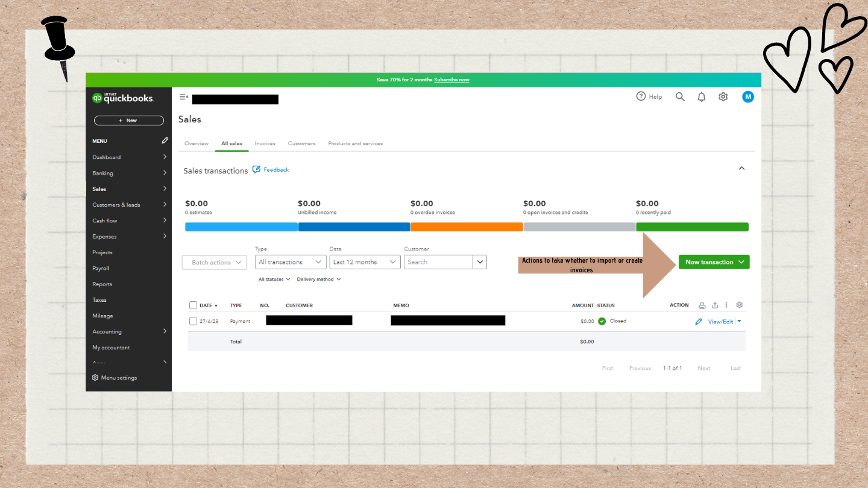Expand the Expenses submenu chevron
The height and width of the screenshot is (488, 868).
pyautogui.click(x=165, y=236)
